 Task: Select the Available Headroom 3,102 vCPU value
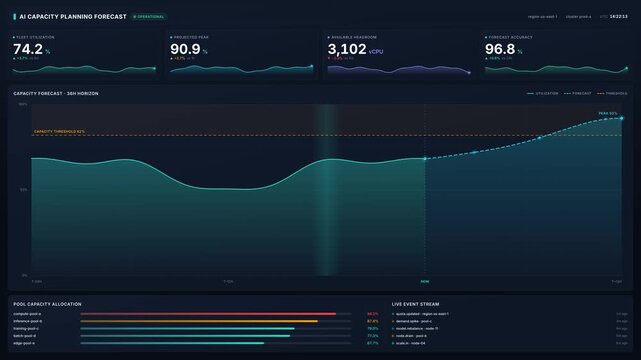click(x=355, y=49)
